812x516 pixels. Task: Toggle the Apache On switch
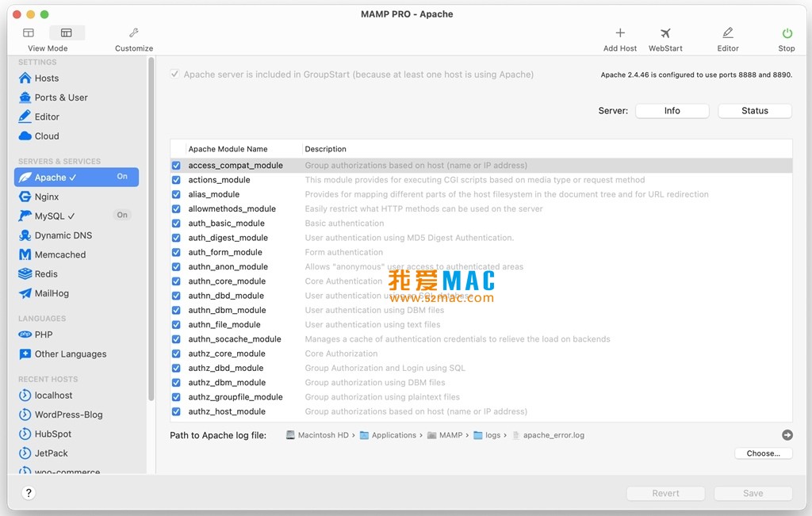pyautogui.click(x=122, y=177)
